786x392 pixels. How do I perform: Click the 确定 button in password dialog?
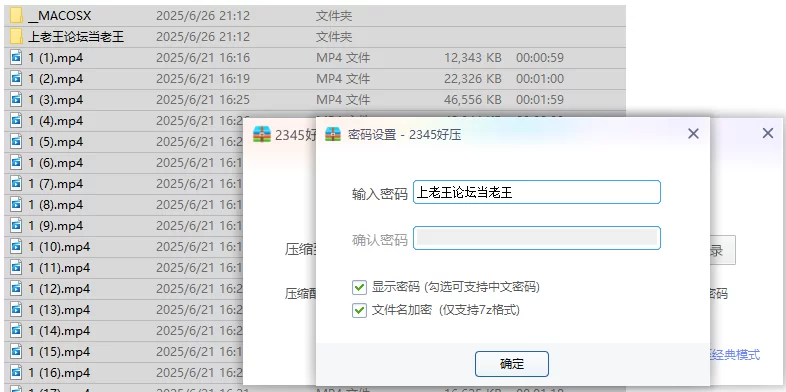(511, 364)
